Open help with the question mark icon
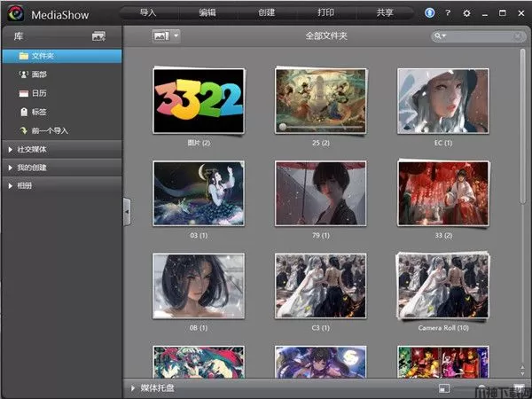The width and height of the screenshot is (532, 399). (x=448, y=13)
